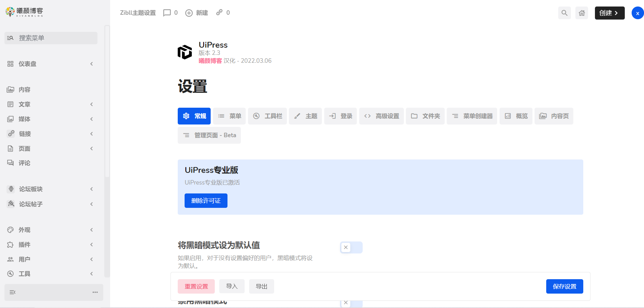
Task: Click the UiPress cube logo
Action: [x=185, y=52]
